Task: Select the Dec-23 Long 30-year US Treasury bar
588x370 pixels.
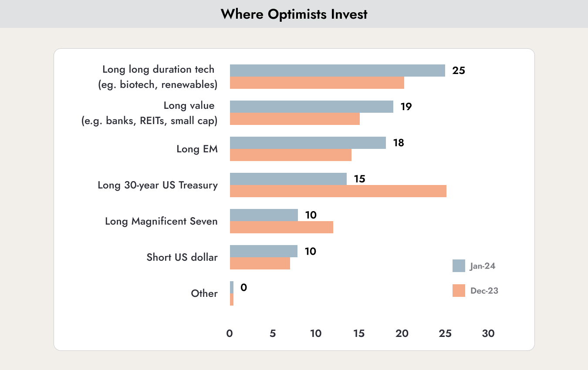Action: point(338,191)
